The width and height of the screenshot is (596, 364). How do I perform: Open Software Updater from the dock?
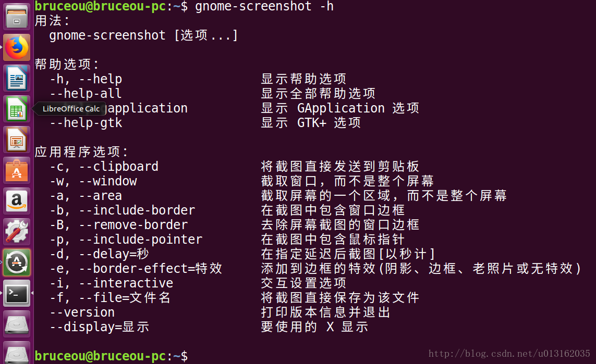[x=17, y=262]
